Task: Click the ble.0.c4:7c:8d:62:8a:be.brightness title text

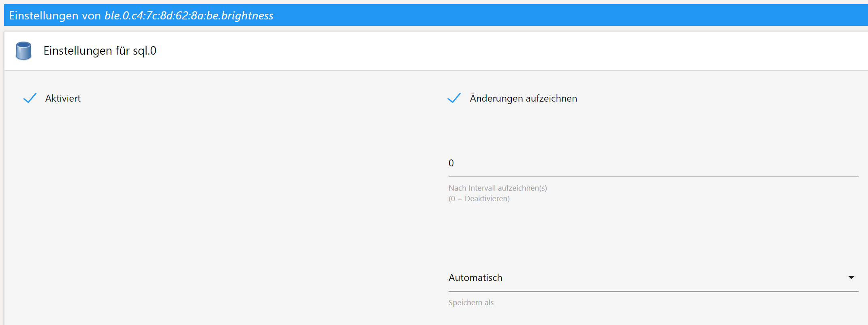Action: (x=189, y=15)
